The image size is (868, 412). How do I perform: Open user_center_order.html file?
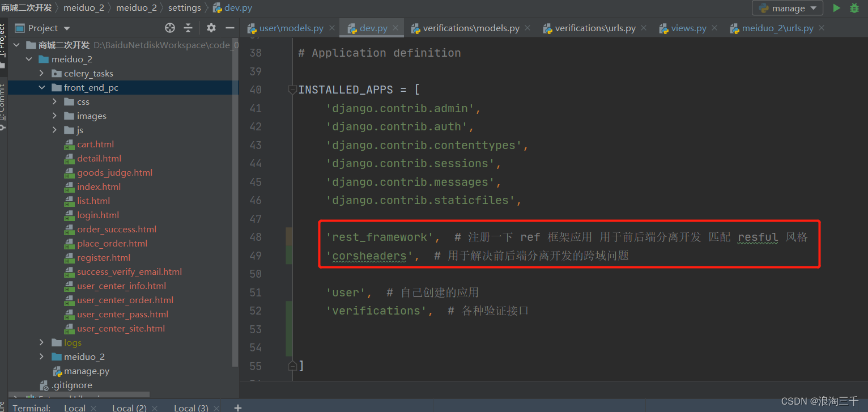point(125,300)
